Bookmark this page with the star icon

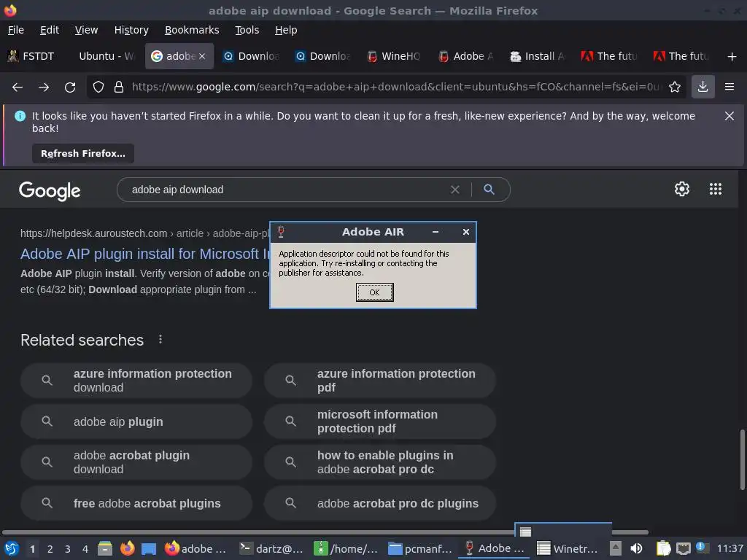click(675, 87)
